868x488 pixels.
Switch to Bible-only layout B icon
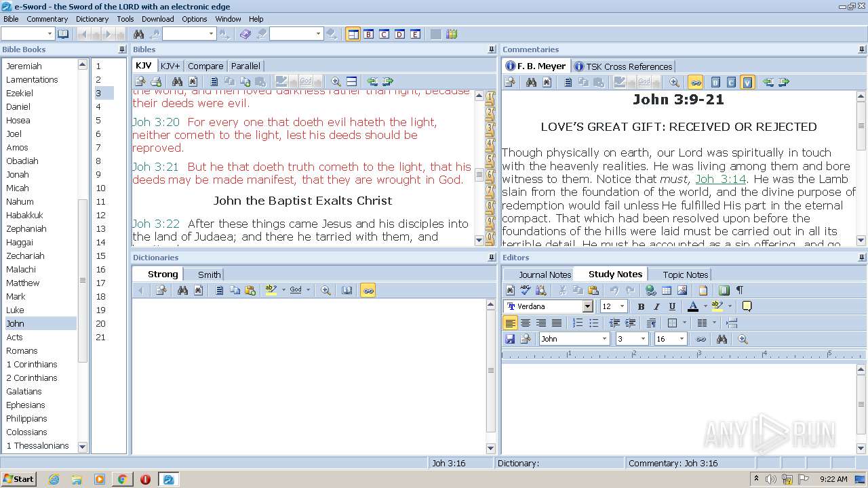pyautogui.click(x=369, y=34)
